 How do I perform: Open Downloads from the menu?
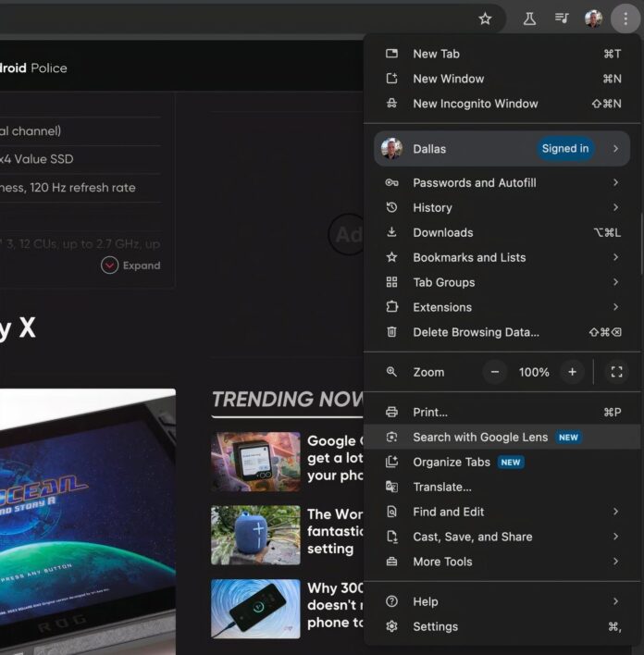pos(502,232)
